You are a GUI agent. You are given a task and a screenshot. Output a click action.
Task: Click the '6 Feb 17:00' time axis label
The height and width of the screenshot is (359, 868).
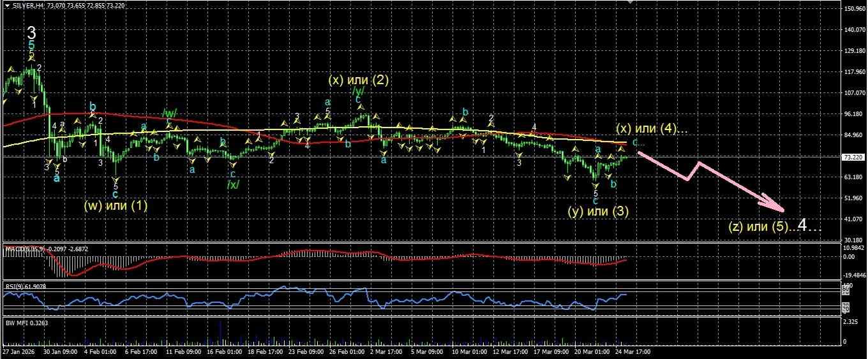[x=142, y=351]
